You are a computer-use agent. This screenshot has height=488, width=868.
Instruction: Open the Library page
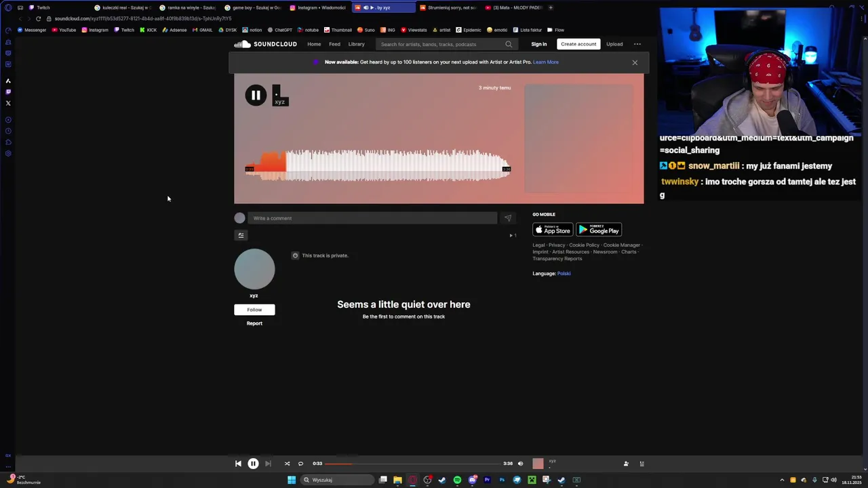(x=356, y=44)
